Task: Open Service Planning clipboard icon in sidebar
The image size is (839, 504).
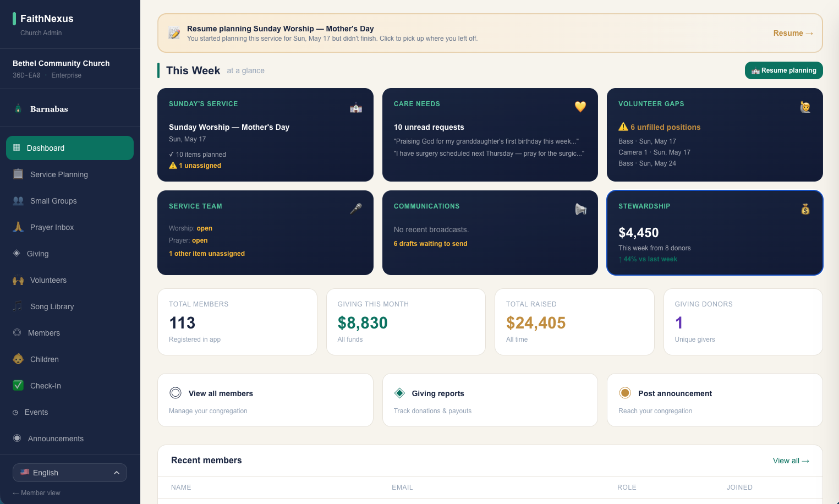Action: point(18,174)
